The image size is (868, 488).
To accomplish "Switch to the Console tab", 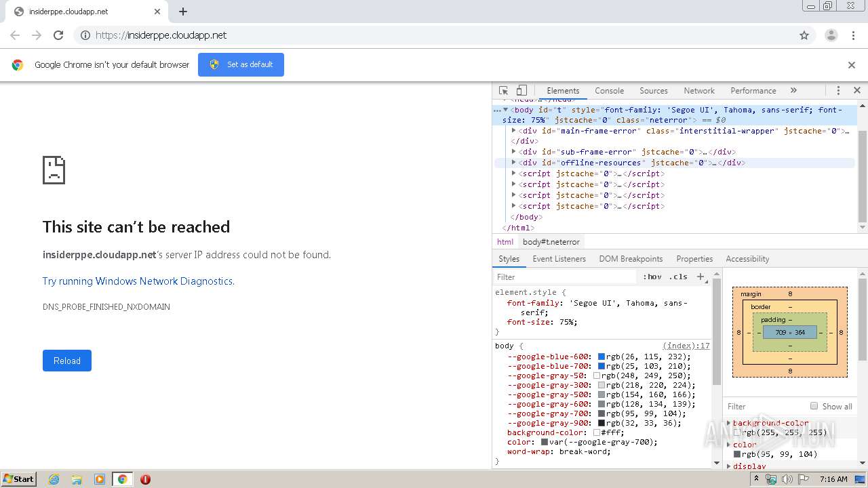I will pyautogui.click(x=609, y=90).
